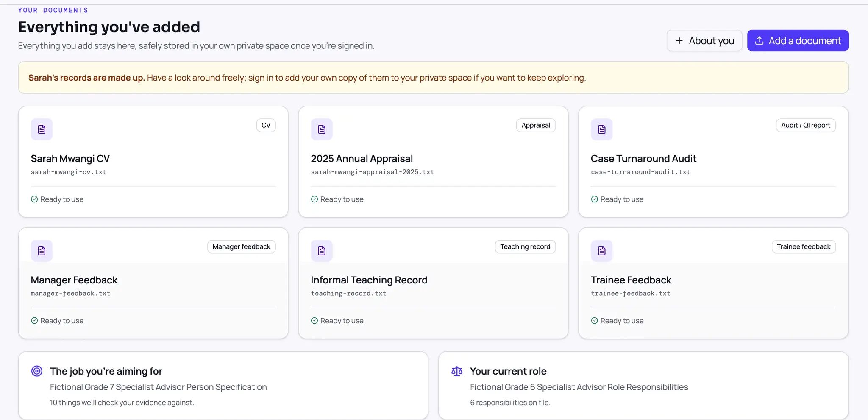Image resolution: width=868 pixels, height=420 pixels.
Task: Click the Informal Teaching Record document icon
Action: (x=322, y=251)
